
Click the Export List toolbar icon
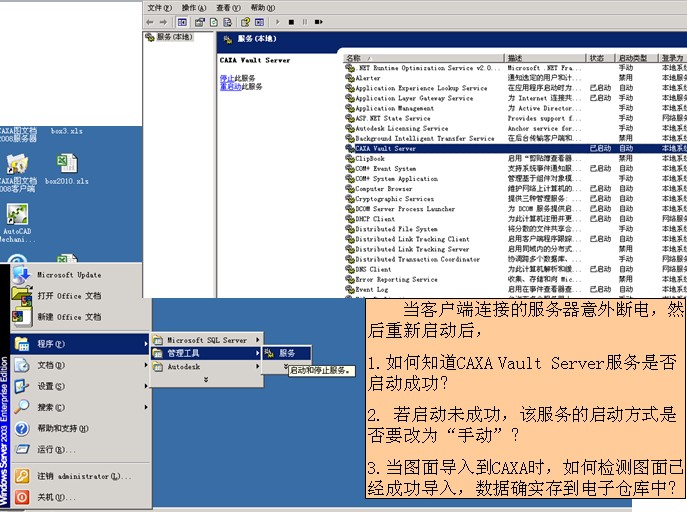pyautogui.click(x=227, y=22)
